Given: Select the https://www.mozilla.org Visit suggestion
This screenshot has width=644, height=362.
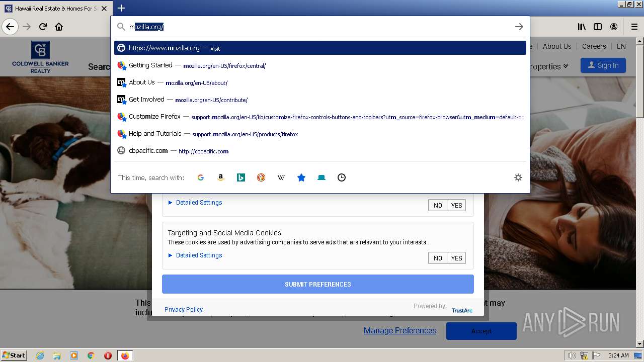Looking at the screenshot, I should [320, 48].
